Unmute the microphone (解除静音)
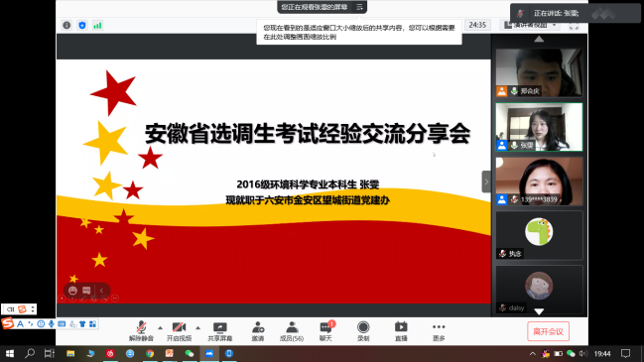This screenshot has height=362, width=644. [141, 331]
